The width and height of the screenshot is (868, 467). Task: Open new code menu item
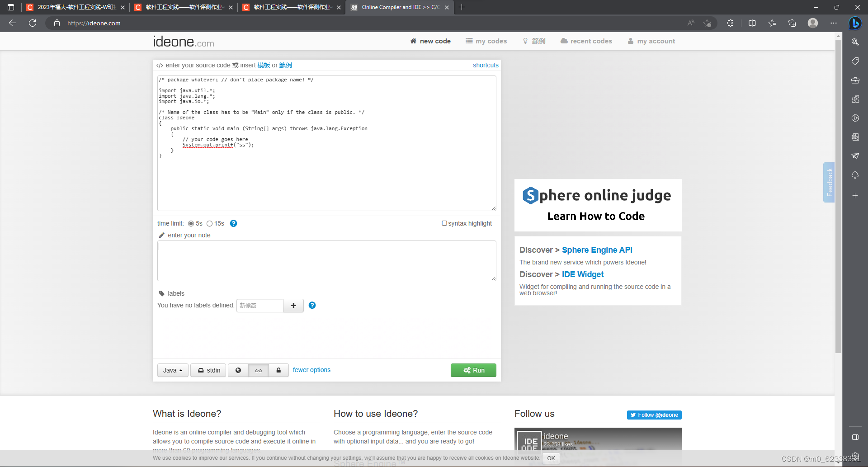(x=430, y=41)
